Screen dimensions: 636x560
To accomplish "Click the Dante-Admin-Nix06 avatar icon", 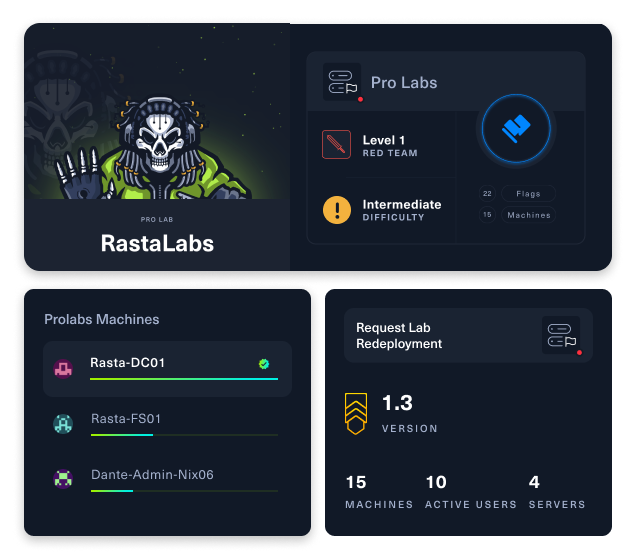I will 63,479.
